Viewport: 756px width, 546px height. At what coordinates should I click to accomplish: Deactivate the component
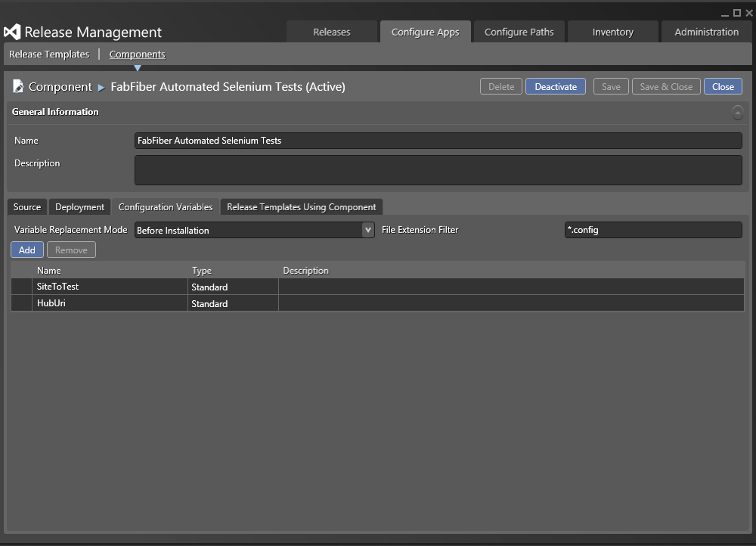pos(556,86)
